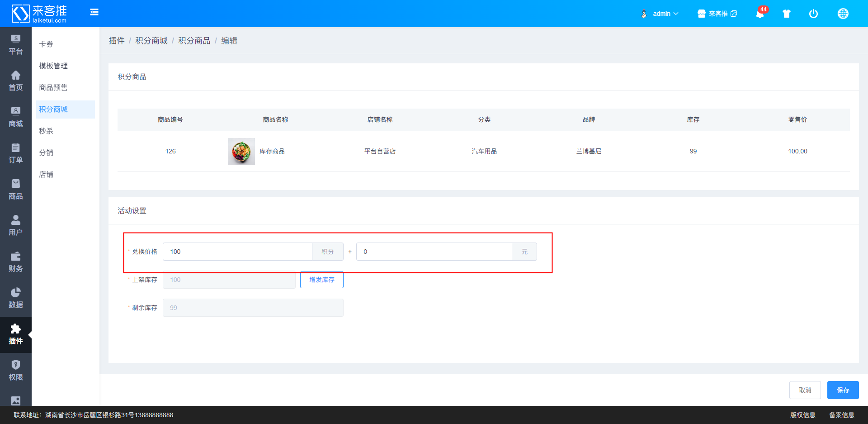The height and width of the screenshot is (424, 868).
Task: Select 卡券 submenu item
Action: [66, 44]
